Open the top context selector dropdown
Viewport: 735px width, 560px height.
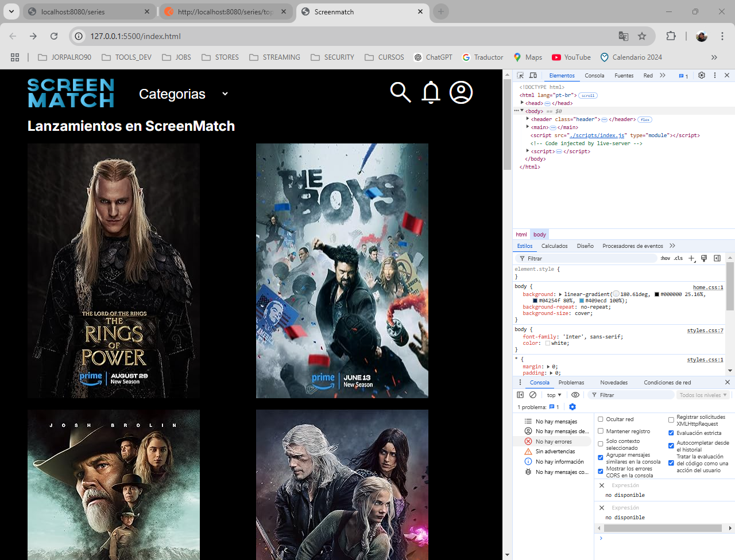[554, 395]
